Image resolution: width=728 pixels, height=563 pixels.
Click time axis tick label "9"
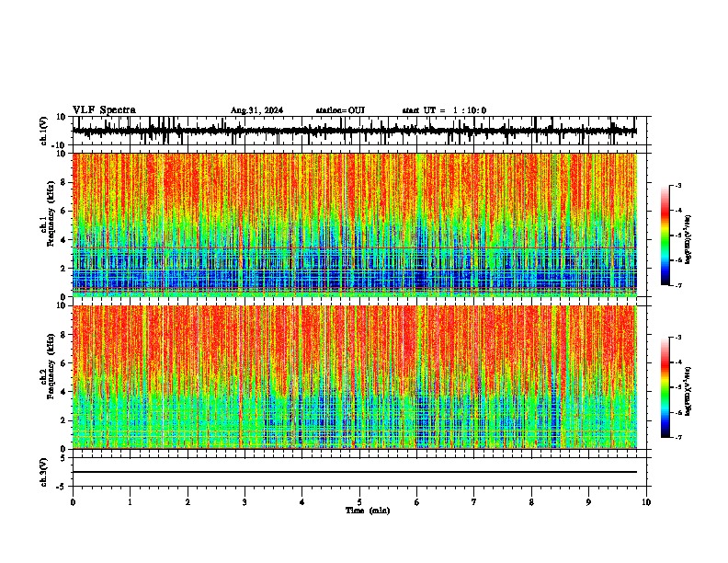point(588,502)
